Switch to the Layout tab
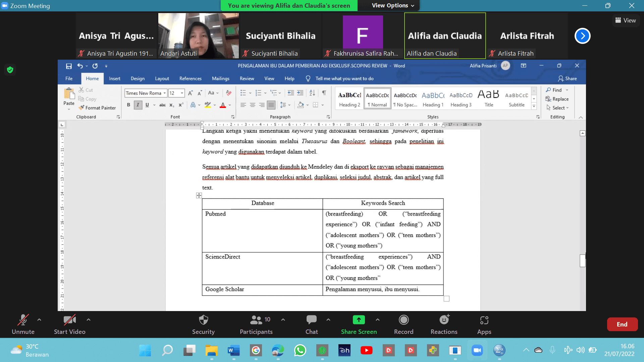 [162, 78]
